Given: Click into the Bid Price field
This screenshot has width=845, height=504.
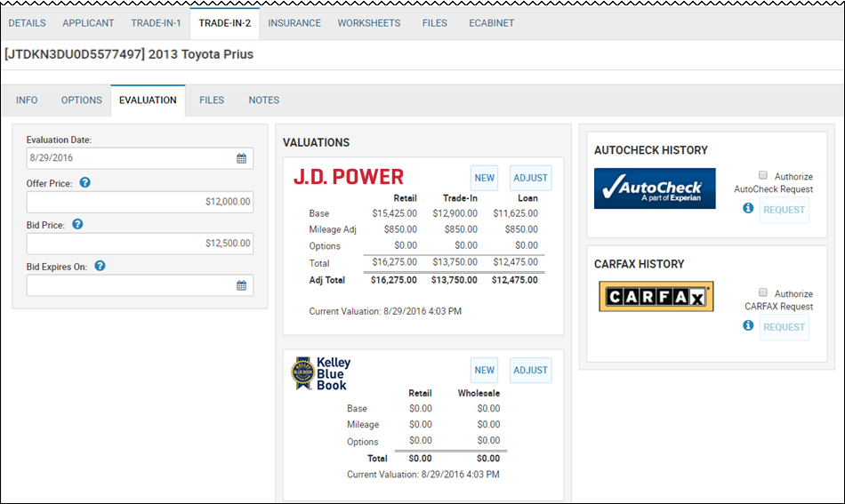Looking at the screenshot, I should coord(140,244).
